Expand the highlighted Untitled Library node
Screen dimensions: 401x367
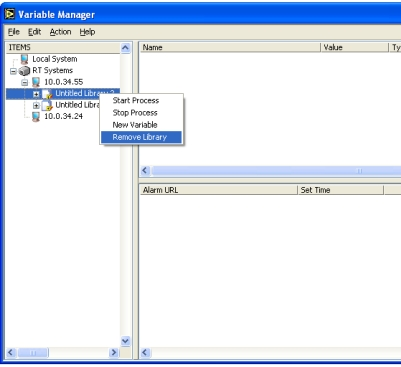tap(36, 94)
